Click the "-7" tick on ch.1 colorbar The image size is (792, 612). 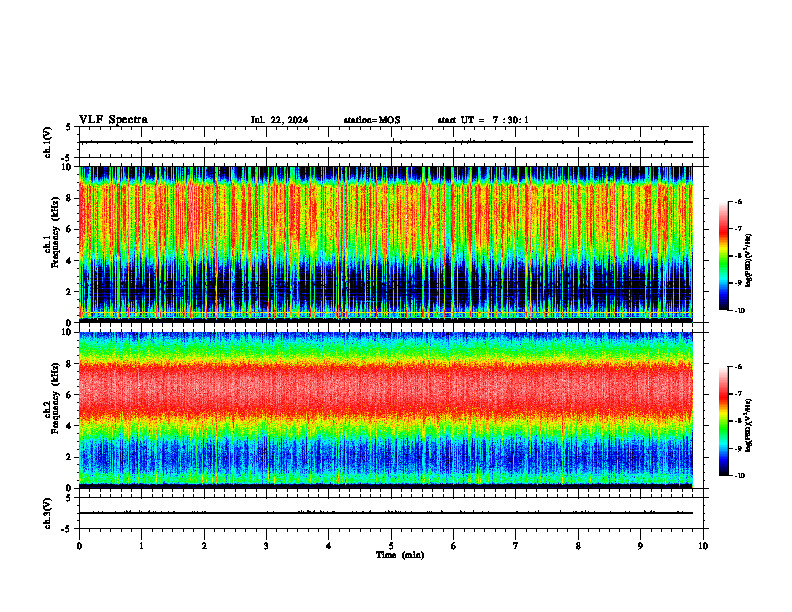tap(738, 229)
